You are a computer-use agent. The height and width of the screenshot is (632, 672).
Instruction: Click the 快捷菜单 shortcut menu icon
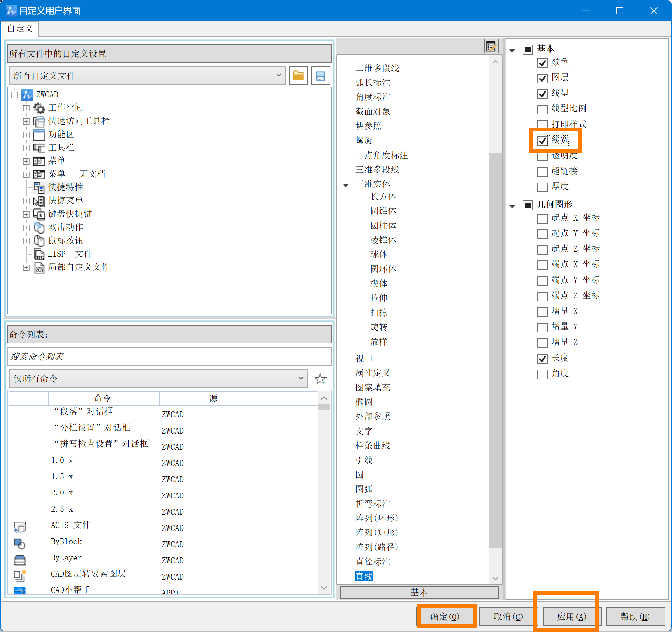39,201
